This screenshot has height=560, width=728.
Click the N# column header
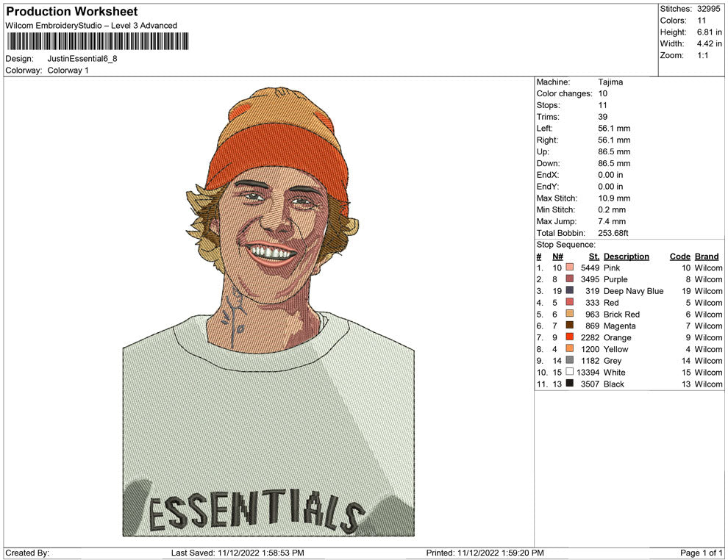557,256
